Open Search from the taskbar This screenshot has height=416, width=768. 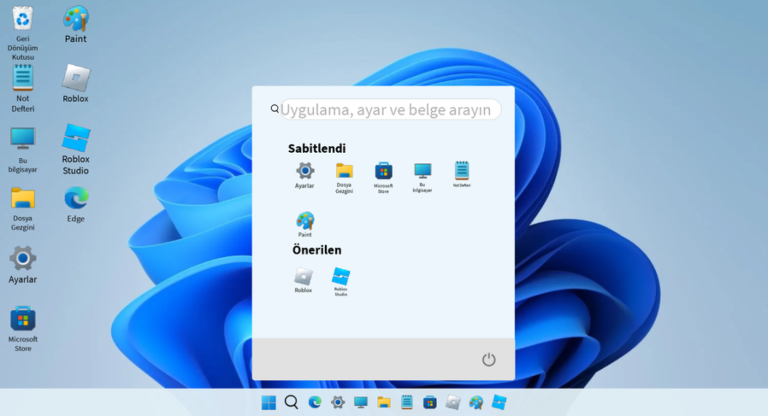click(291, 403)
